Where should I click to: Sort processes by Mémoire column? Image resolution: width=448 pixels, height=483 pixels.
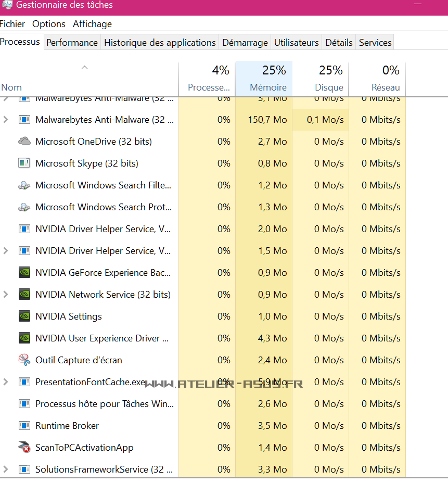click(x=267, y=87)
